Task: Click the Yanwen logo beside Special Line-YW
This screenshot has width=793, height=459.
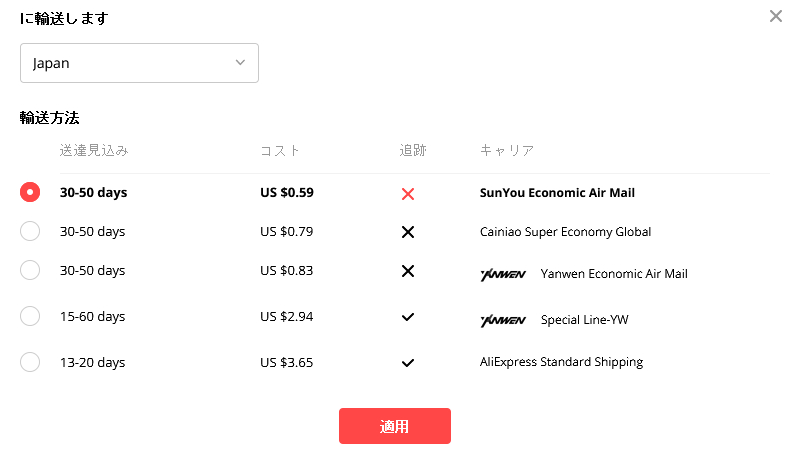Action: 503,320
